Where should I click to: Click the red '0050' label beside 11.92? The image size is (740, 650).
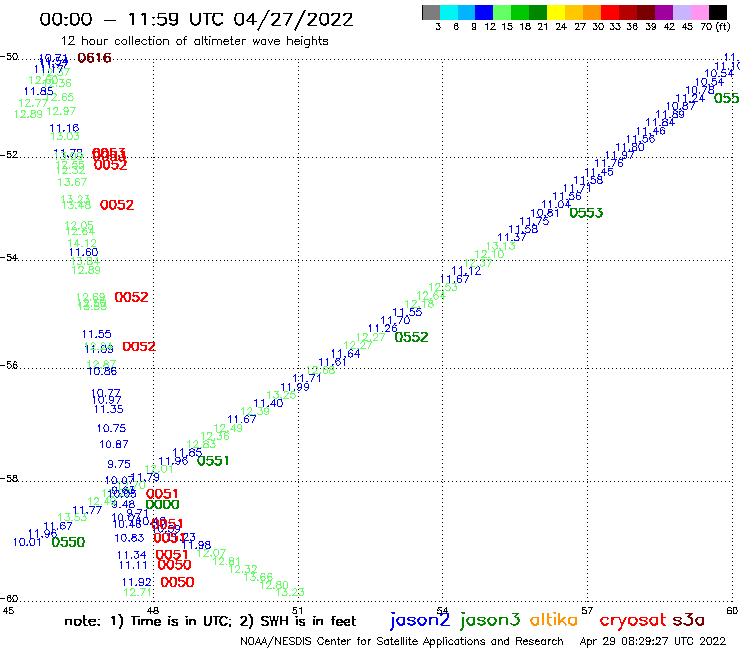coord(177,582)
